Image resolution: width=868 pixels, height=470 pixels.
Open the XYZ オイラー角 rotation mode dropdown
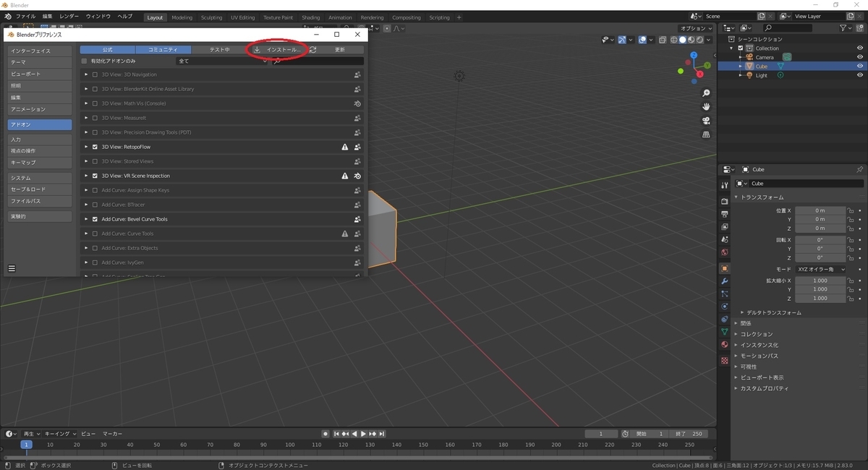(820, 269)
